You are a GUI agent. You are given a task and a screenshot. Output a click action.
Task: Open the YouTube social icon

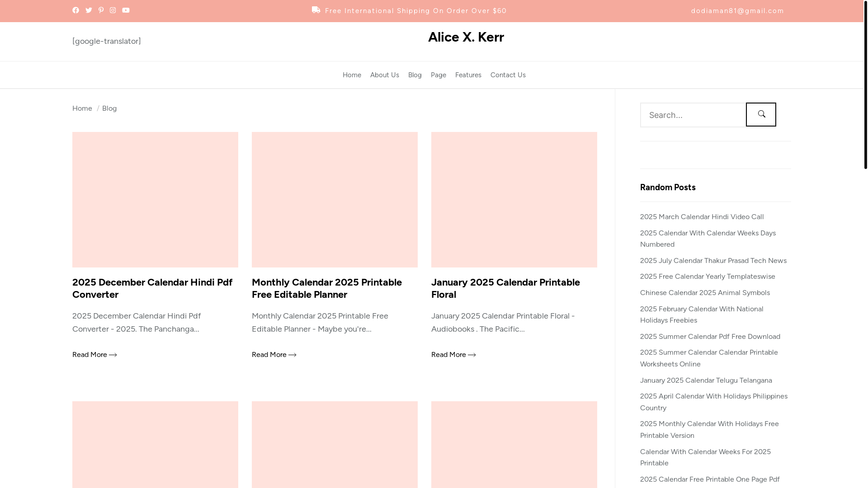pyautogui.click(x=126, y=10)
